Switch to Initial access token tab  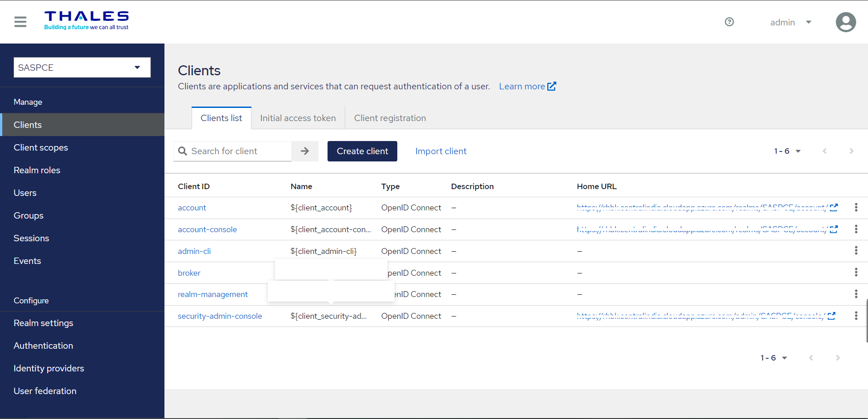(x=298, y=118)
